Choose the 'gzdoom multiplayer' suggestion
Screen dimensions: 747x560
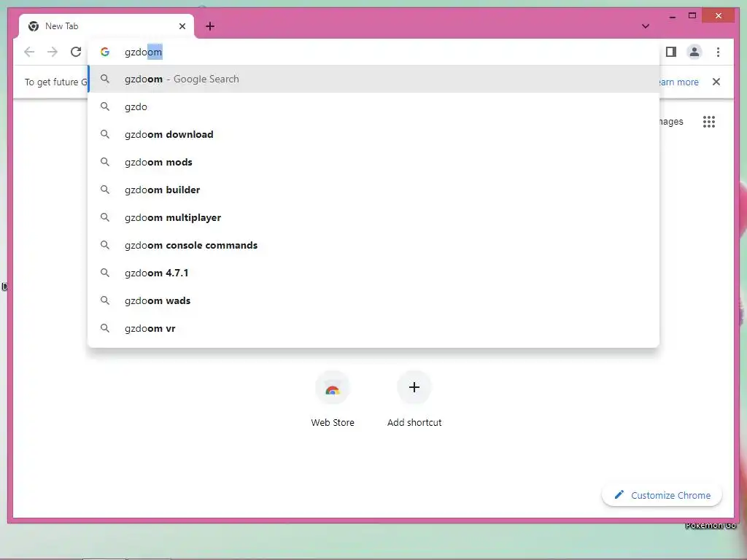pos(374,217)
